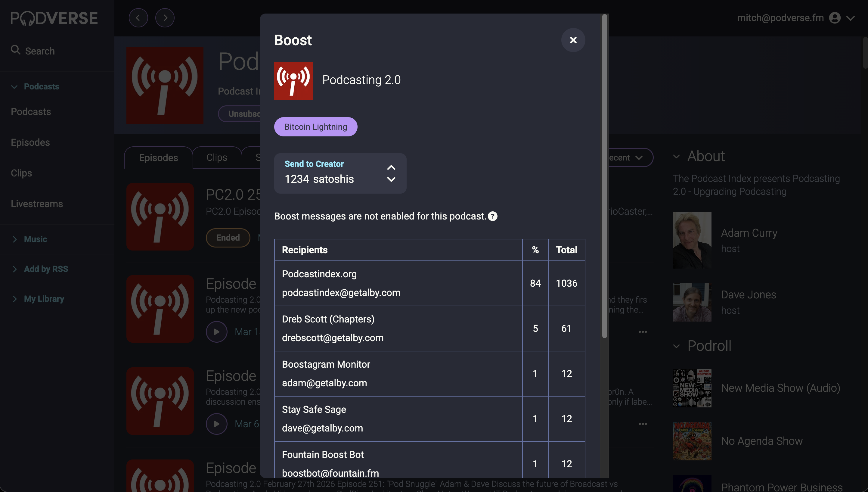Collapse the About panel chevron
The width and height of the screenshot is (868, 492).
[x=676, y=157]
